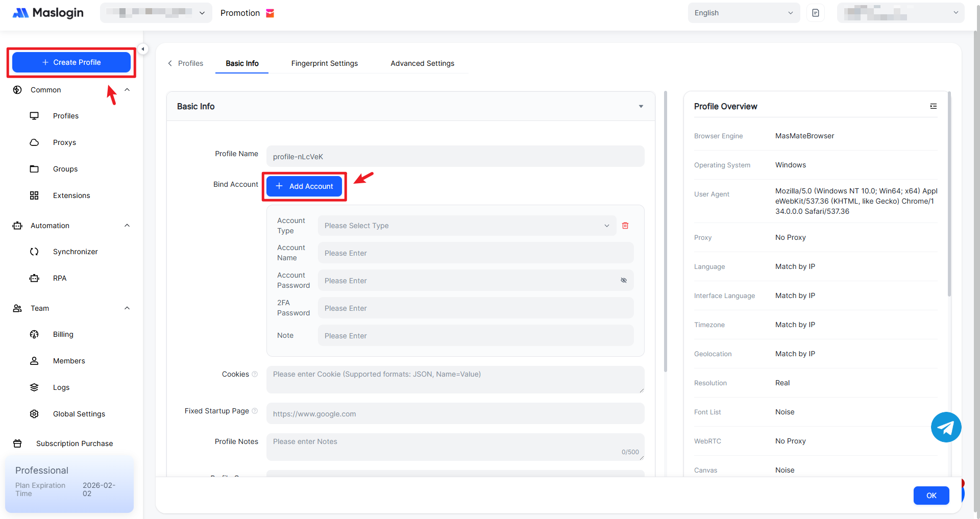Switch to the Fingerprint Settings tab
This screenshot has width=980, height=519.
[x=324, y=63]
